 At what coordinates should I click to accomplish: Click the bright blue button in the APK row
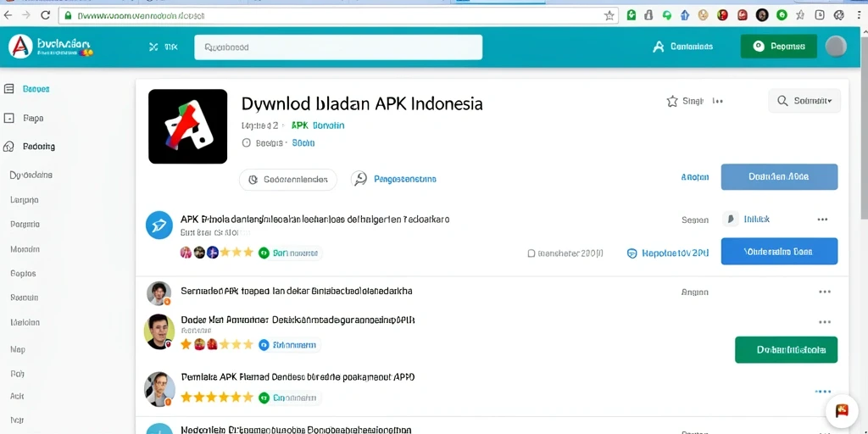point(779,251)
